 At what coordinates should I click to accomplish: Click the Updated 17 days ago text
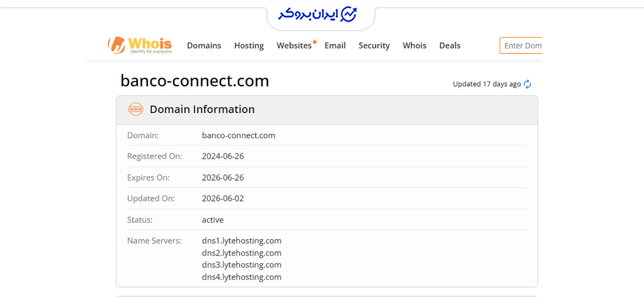pos(487,84)
